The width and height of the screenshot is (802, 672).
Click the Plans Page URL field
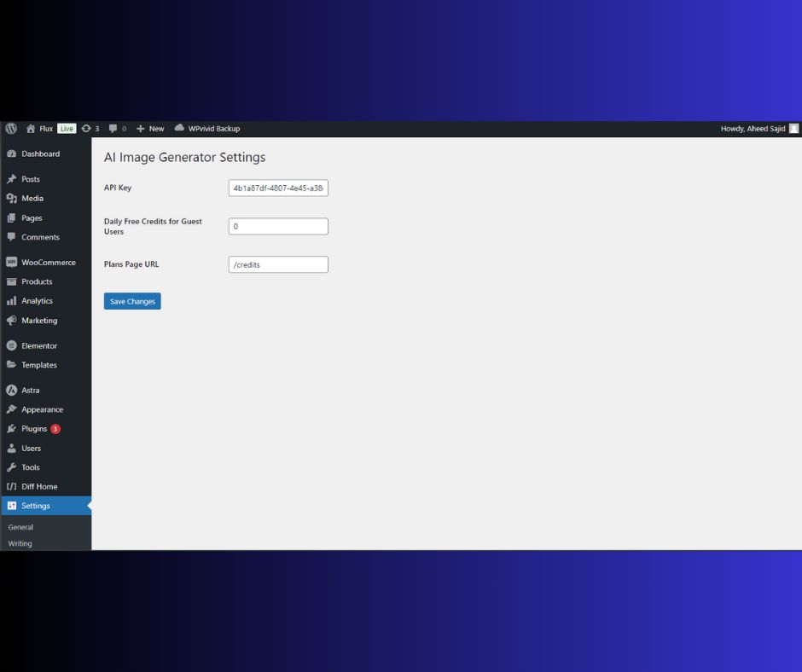(x=278, y=265)
